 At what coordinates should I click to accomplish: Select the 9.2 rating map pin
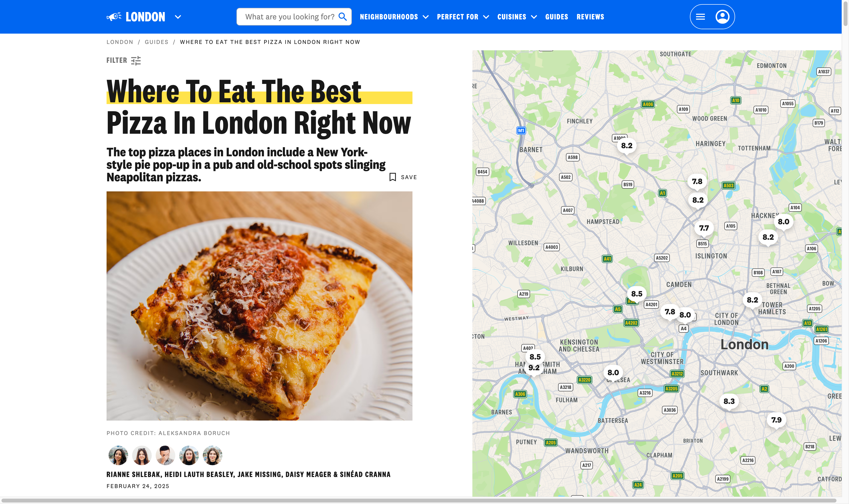(x=534, y=368)
